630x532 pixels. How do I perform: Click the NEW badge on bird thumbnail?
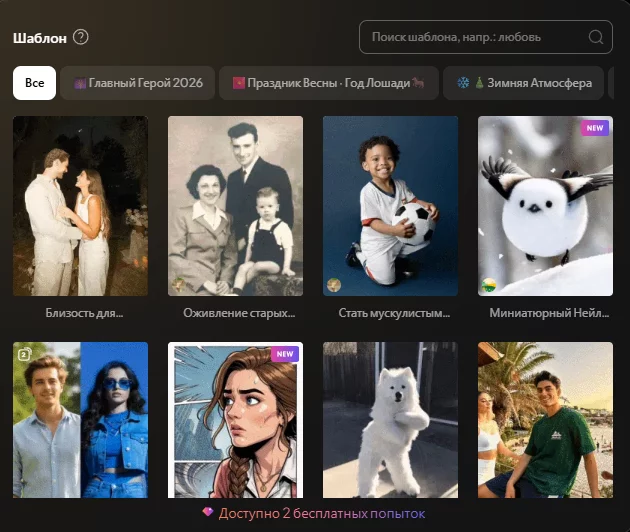pyautogui.click(x=596, y=128)
